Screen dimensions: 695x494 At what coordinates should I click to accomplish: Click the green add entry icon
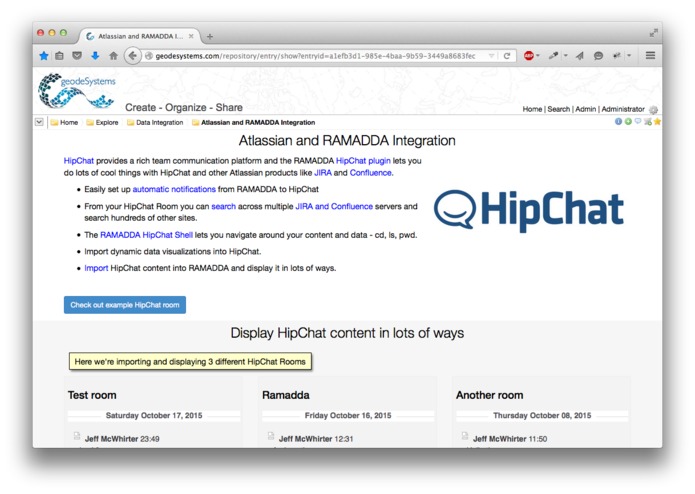click(628, 121)
